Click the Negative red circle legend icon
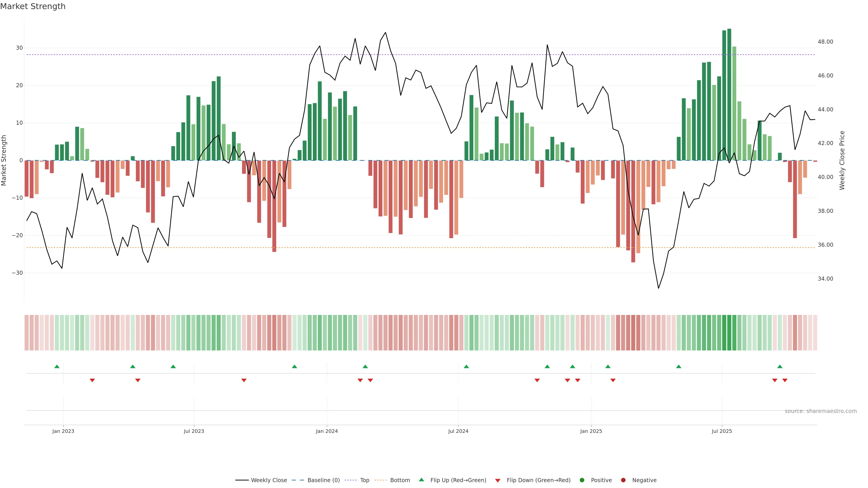The image size is (868, 488). 623,480
